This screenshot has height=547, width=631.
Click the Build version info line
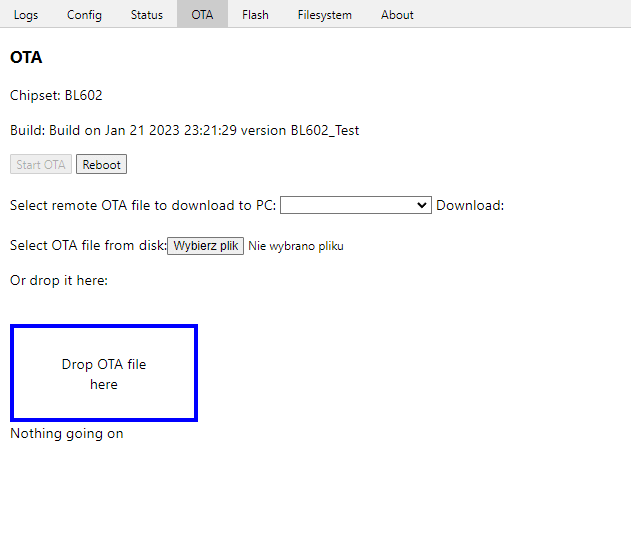pos(184,130)
